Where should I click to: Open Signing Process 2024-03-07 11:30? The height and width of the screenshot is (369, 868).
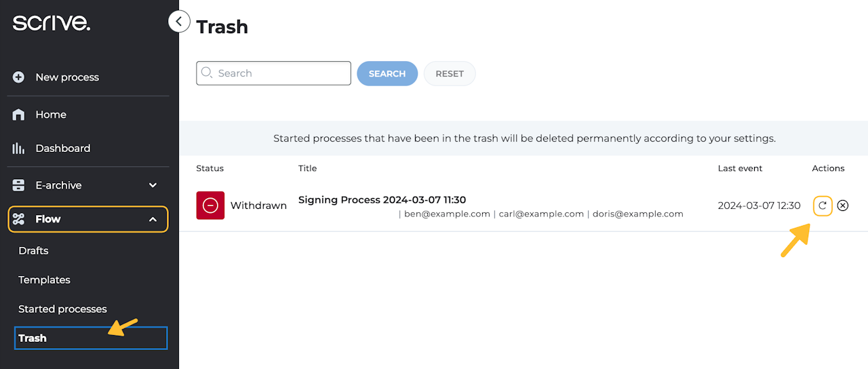point(382,200)
